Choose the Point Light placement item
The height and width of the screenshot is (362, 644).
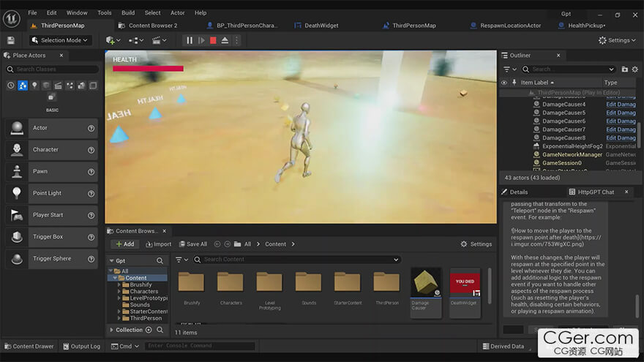52,193
